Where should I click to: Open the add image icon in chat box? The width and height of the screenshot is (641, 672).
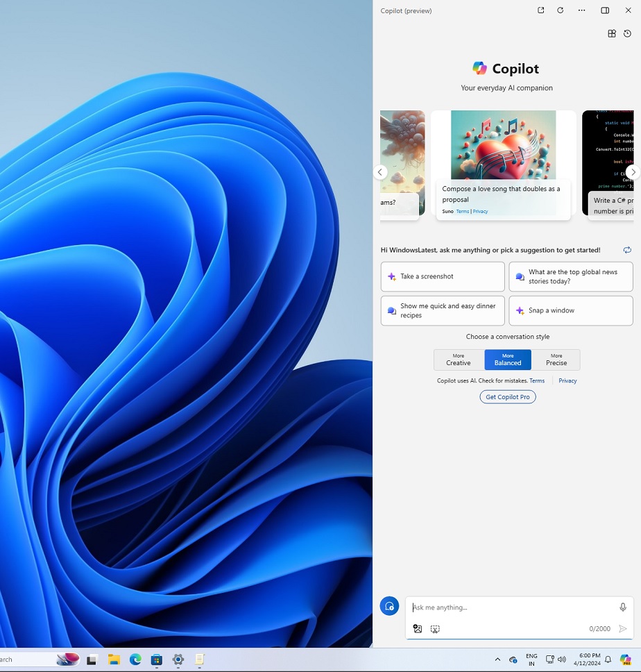point(417,628)
